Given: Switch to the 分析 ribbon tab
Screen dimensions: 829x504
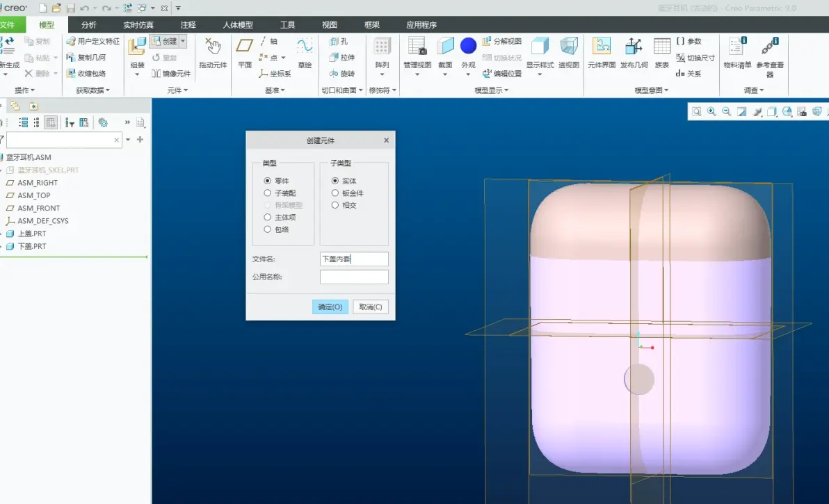Looking at the screenshot, I should coord(89,25).
